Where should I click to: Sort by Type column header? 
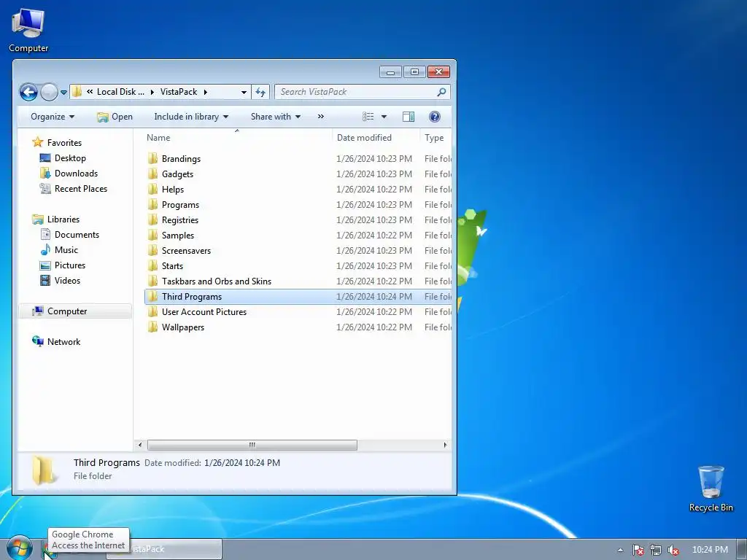click(x=436, y=138)
